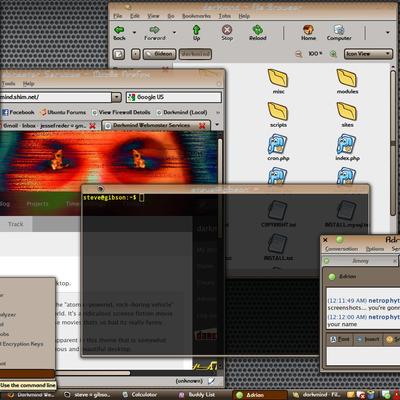The width and height of the screenshot is (400, 400).
Task: Click the chat message input area
Action: (363, 356)
